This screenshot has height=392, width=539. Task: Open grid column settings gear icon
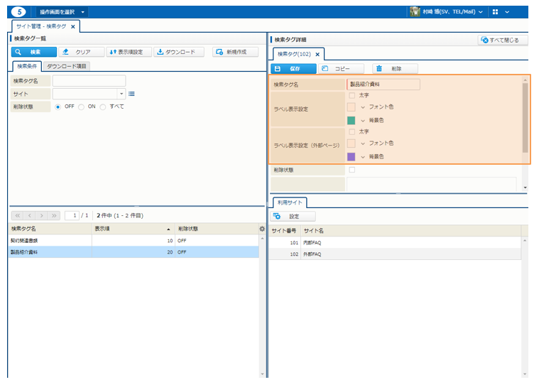262,229
